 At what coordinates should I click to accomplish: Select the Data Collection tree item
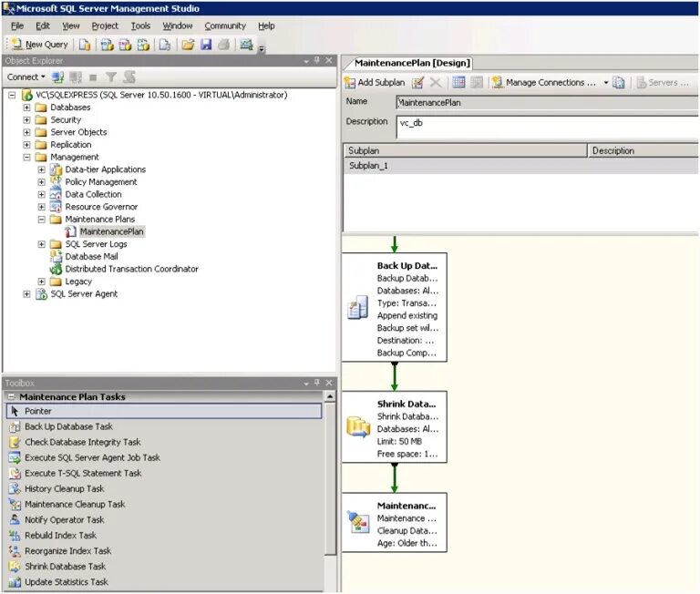[x=93, y=195]
